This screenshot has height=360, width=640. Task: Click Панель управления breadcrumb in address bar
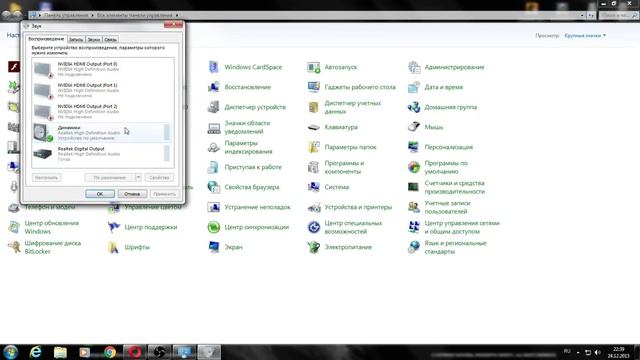click(66, 15)
